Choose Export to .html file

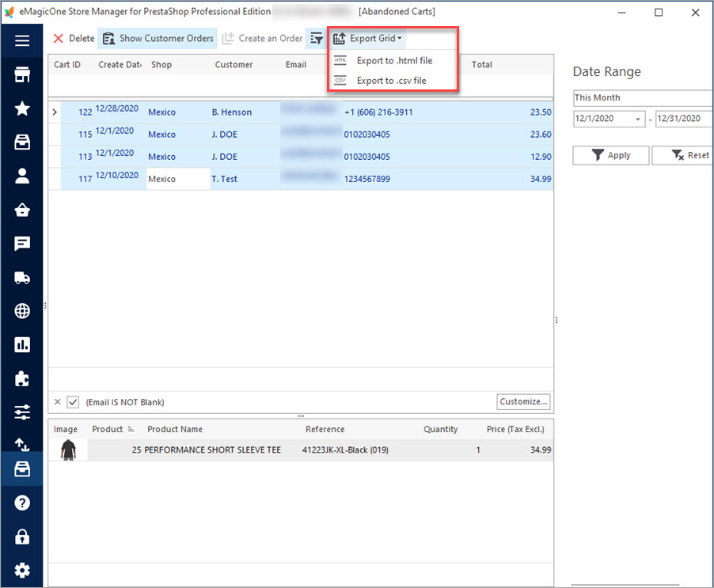coord(394,60)
